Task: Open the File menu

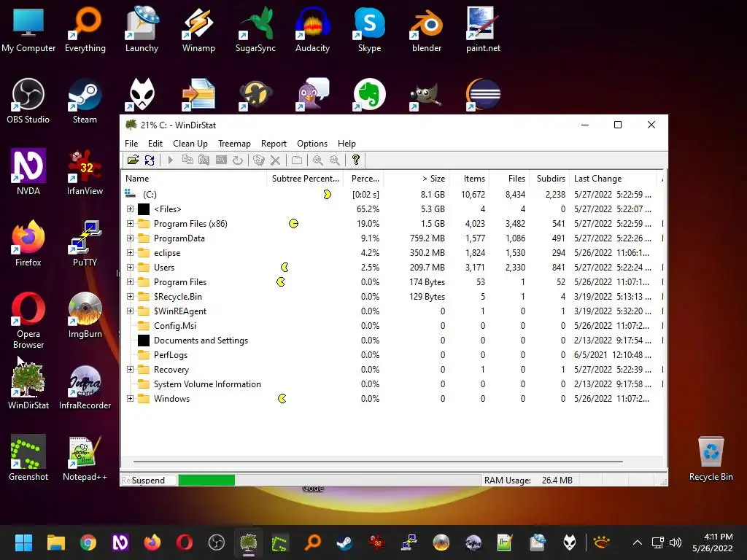Action: 131,144
